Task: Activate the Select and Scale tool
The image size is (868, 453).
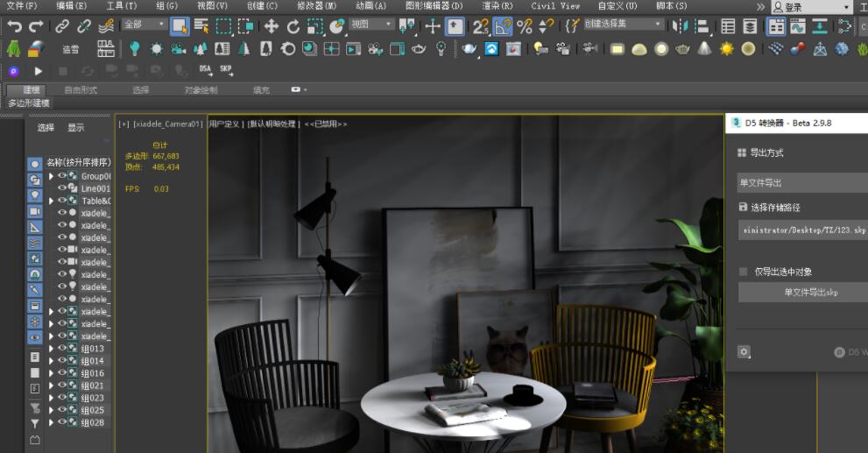Action: [x=315, y=26]
